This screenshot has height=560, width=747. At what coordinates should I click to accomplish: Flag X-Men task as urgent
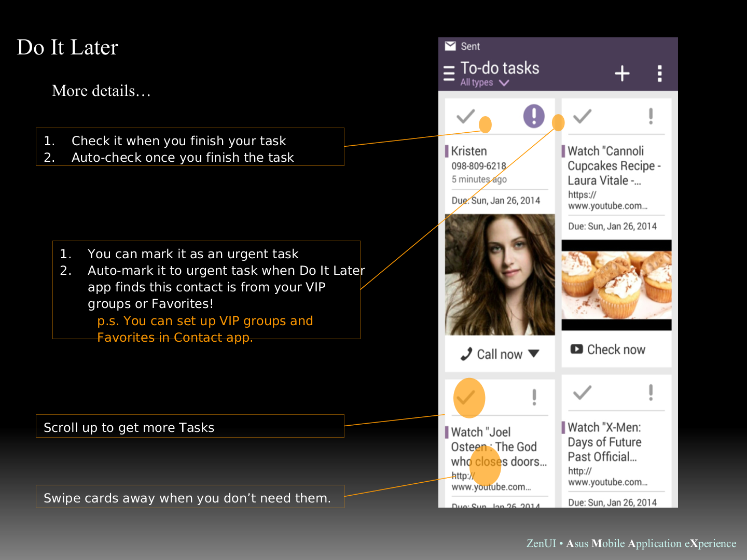click(x=651, y=393)
